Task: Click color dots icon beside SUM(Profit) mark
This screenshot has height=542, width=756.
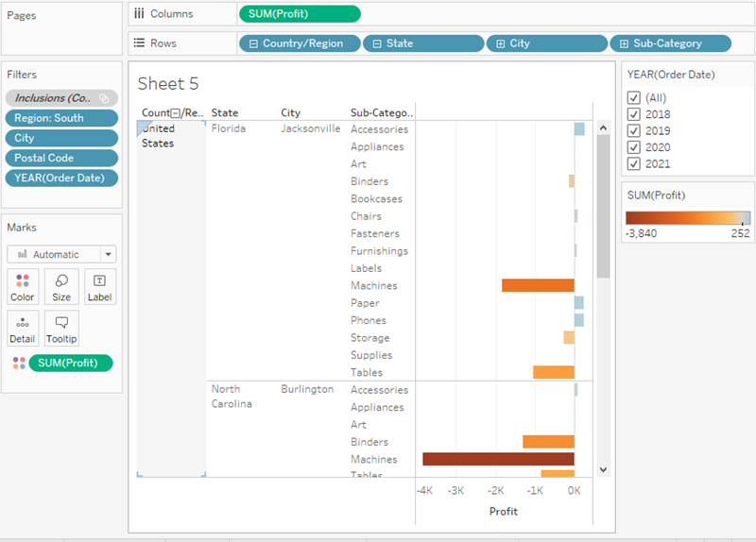Action: pyautogui.click(x=19, y=364)
